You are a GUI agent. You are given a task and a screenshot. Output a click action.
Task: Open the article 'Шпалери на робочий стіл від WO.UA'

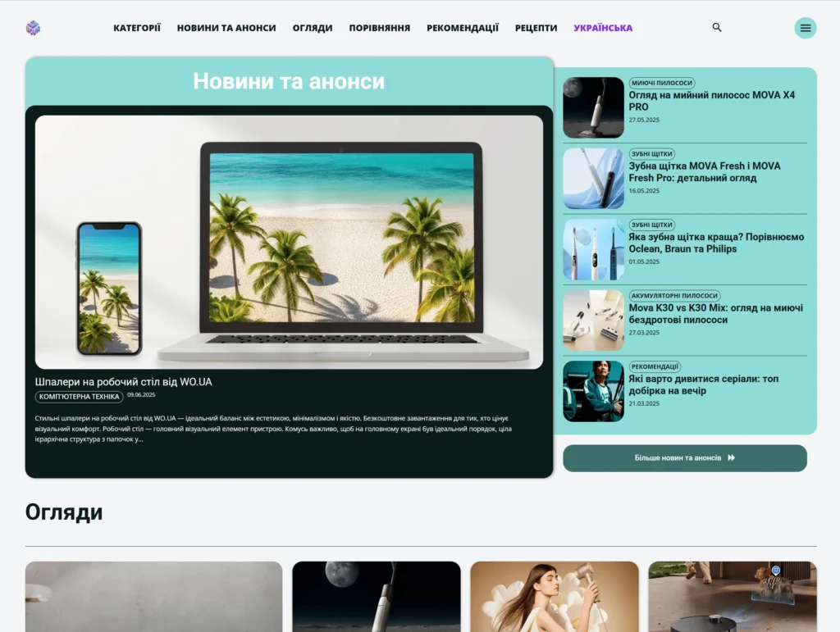(122, 381)
